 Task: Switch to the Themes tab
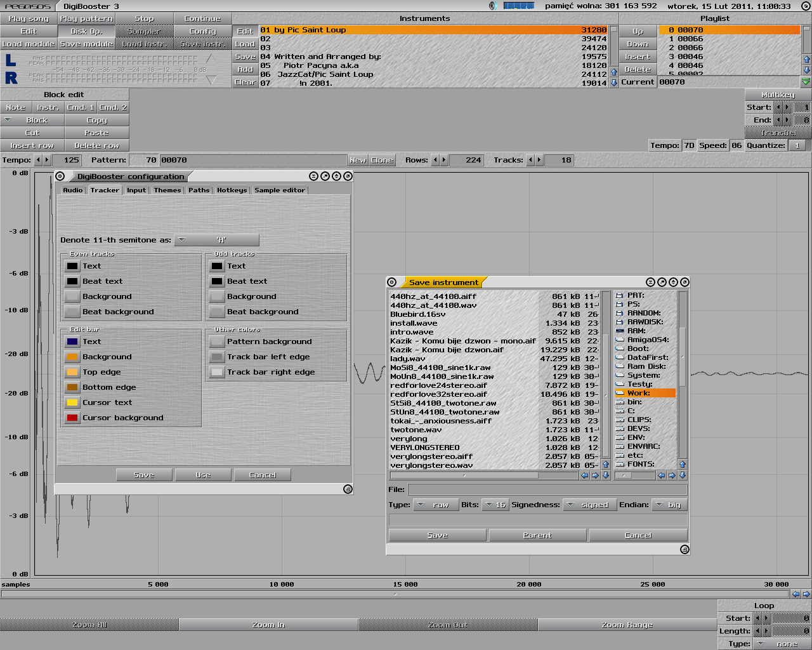tap(167, 190)
